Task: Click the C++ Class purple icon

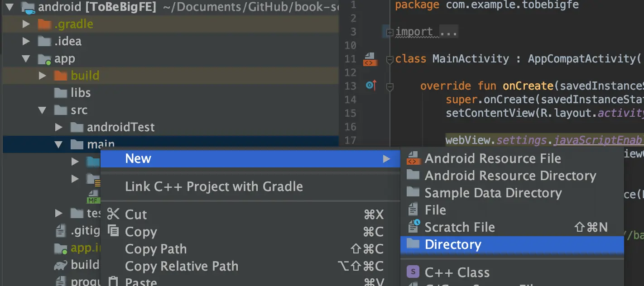Action: coord(413,272)
